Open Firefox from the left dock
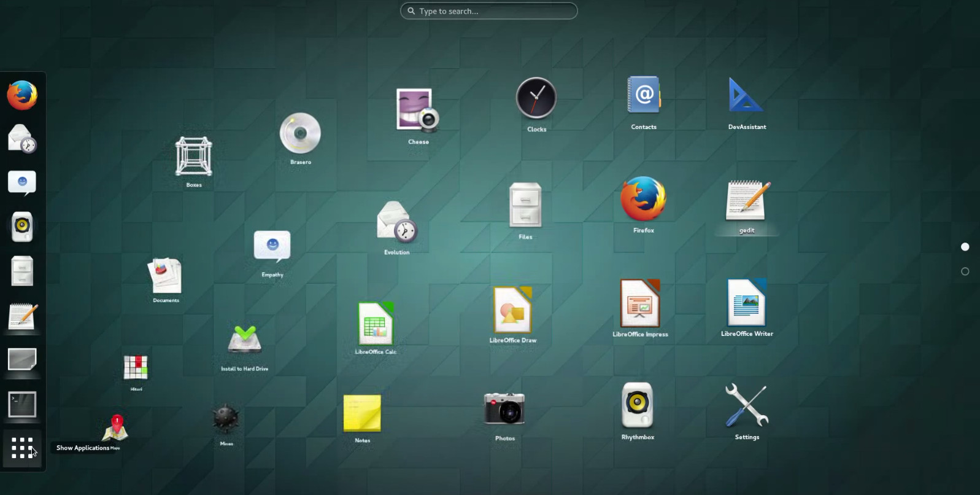980x495 pixels. point(22,95)
